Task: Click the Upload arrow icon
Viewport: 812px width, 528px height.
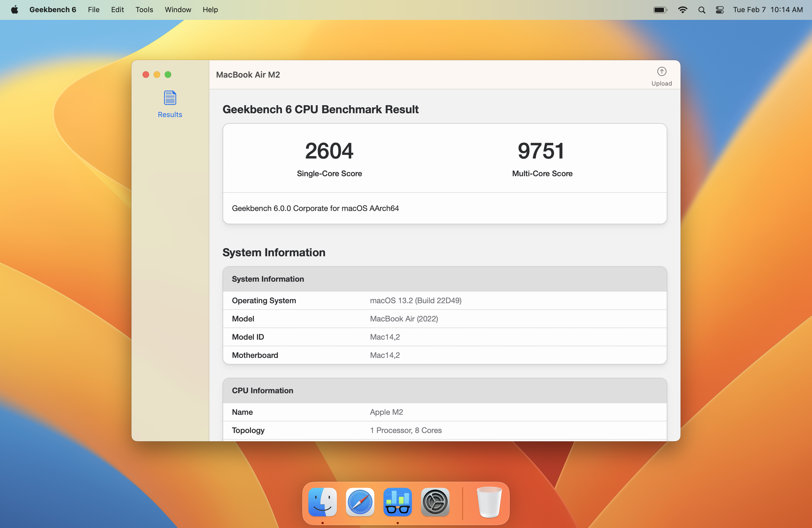Action: [x=661, y=71]
